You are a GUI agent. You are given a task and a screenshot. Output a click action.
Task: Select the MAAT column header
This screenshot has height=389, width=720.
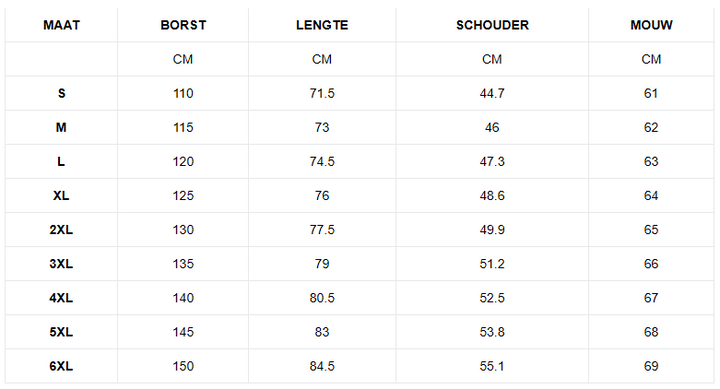(62, 25)
